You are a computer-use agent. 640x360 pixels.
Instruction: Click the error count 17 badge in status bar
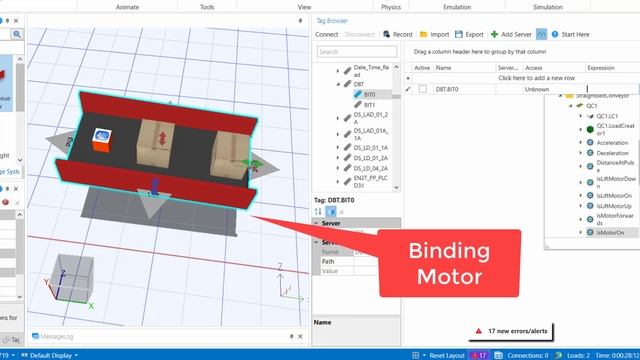[479, 355]
